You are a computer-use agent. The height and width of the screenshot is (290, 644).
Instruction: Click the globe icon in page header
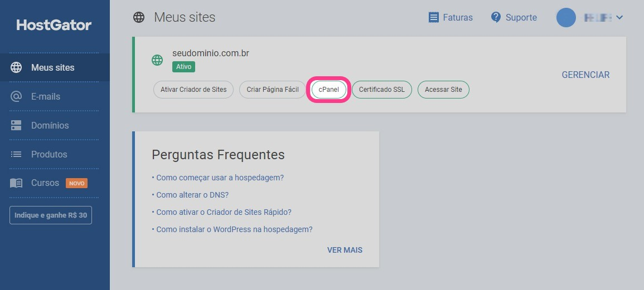point(139,17)
